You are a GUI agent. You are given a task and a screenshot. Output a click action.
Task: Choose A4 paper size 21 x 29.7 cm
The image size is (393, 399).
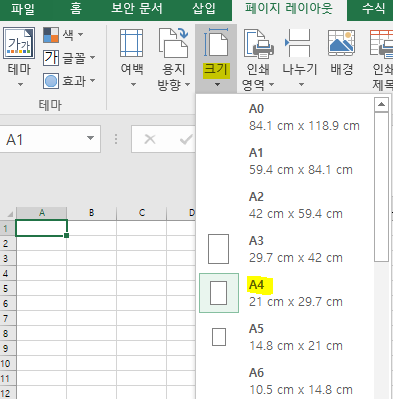(x=285, y=293)
